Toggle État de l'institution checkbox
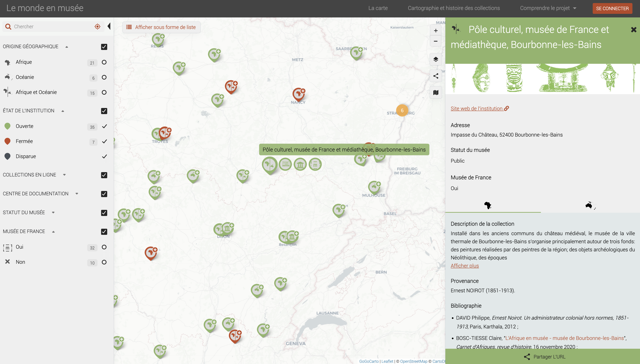640x364 pixels. tap(104, 111)
